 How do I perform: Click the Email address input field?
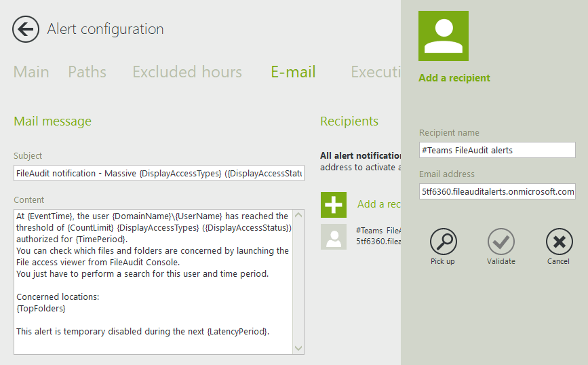496,191
